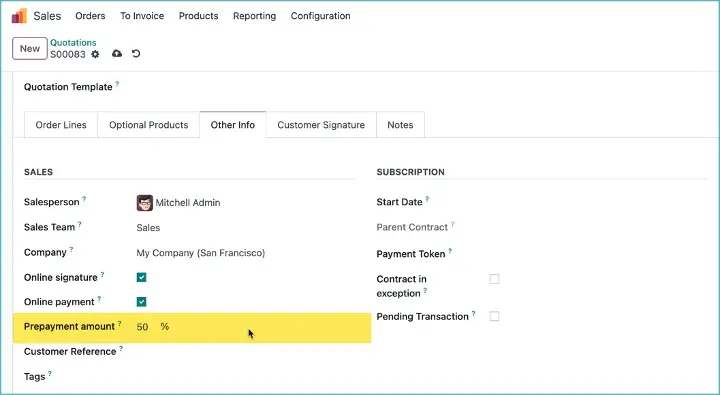Click the help tooltip next to Tags

click(x=50, y=373)
